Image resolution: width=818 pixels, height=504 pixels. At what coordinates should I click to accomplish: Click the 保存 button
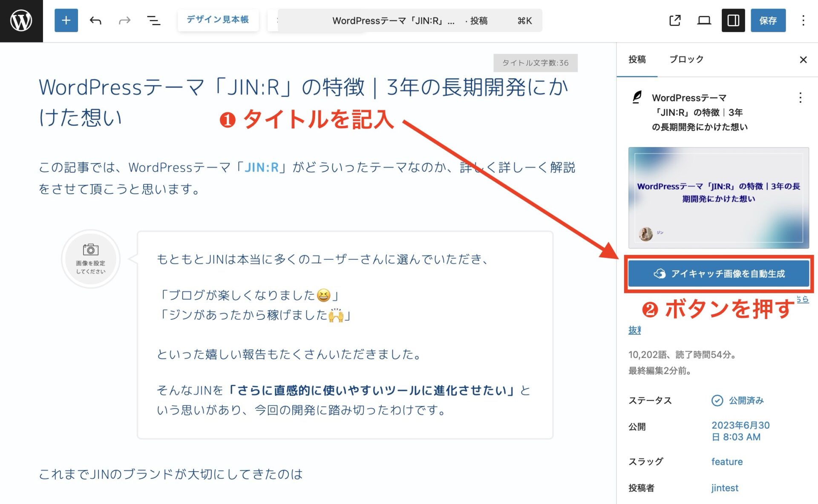click(768, 20)
